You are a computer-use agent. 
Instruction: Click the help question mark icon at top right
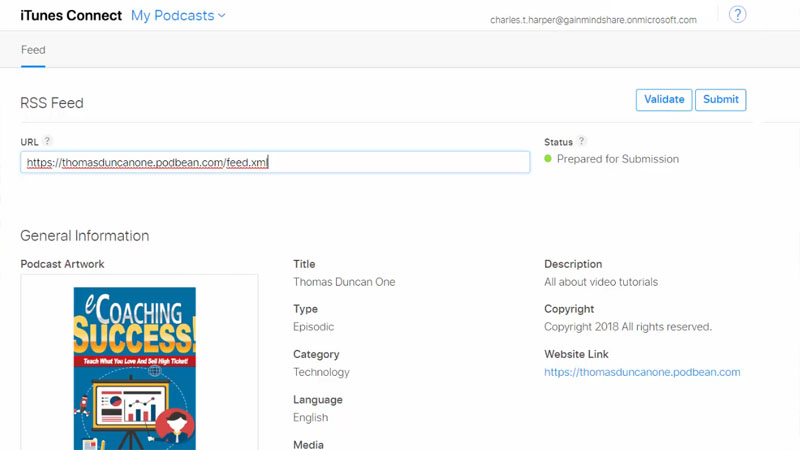pos(738,14)
